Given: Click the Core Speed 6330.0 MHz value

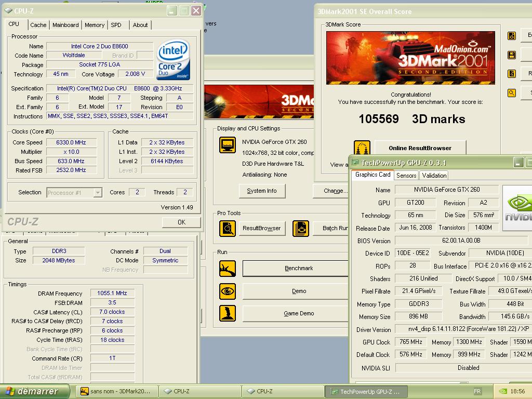Looking at the screenshot, I should click(x=71, y=142).
